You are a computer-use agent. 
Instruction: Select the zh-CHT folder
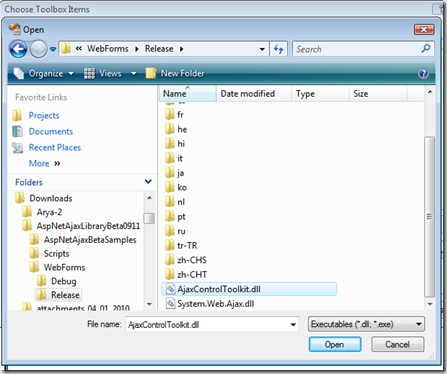[x=192, y=275]
